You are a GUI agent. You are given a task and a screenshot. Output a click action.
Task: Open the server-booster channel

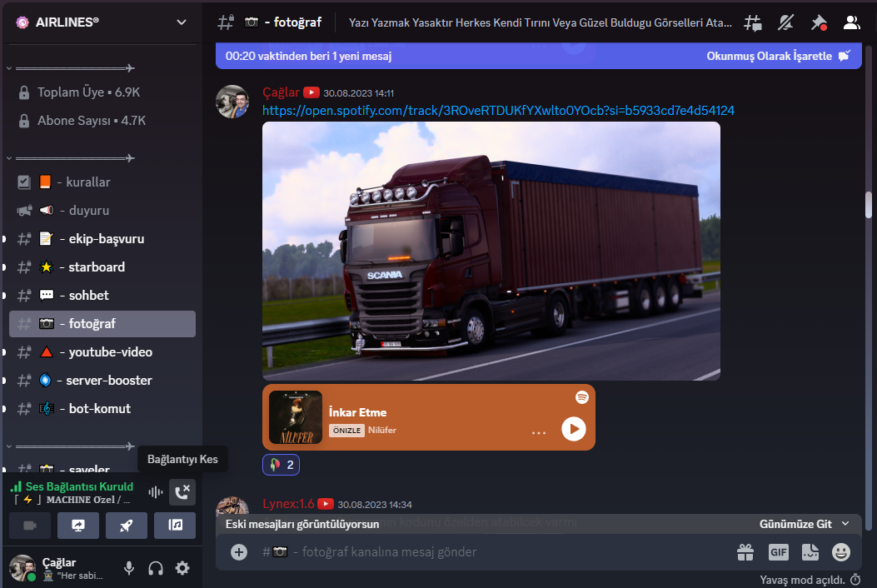[102, 381]
